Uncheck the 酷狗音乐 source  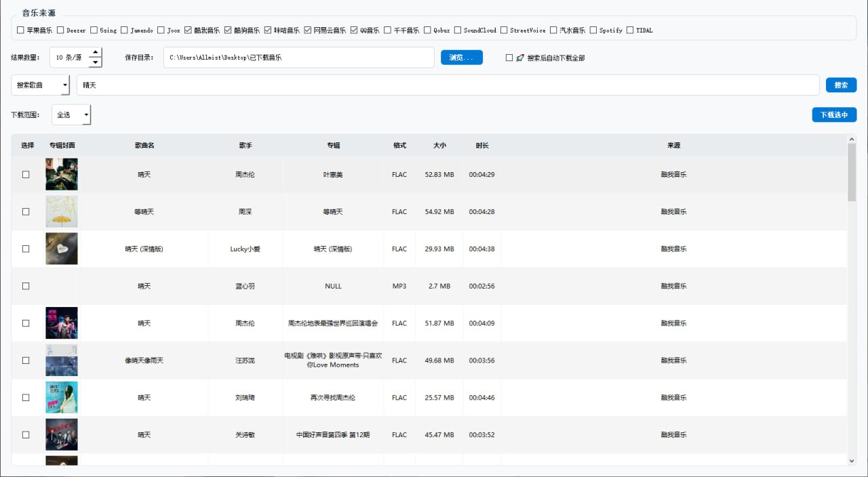coord(228,30)
